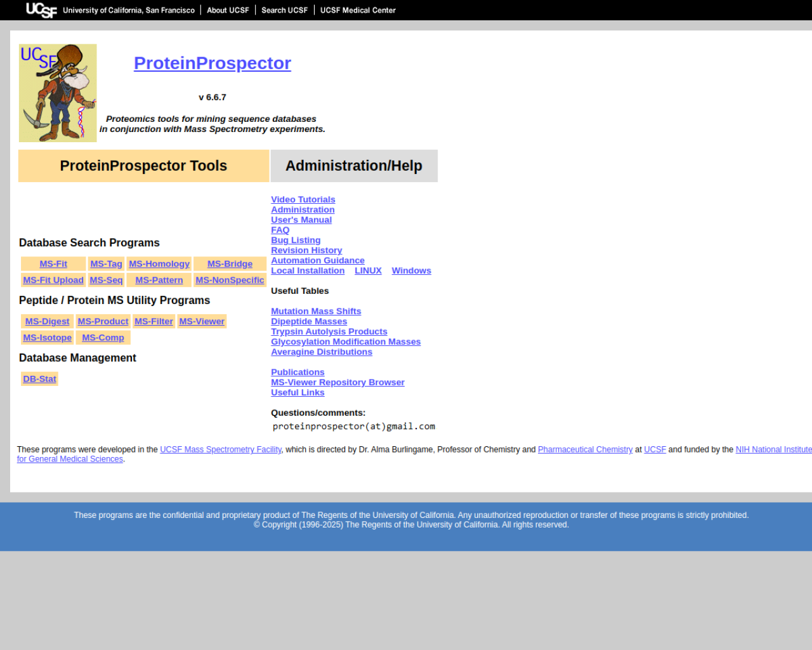Click the Database Management heading
812x650 pixels.
(x=77, y=358)
